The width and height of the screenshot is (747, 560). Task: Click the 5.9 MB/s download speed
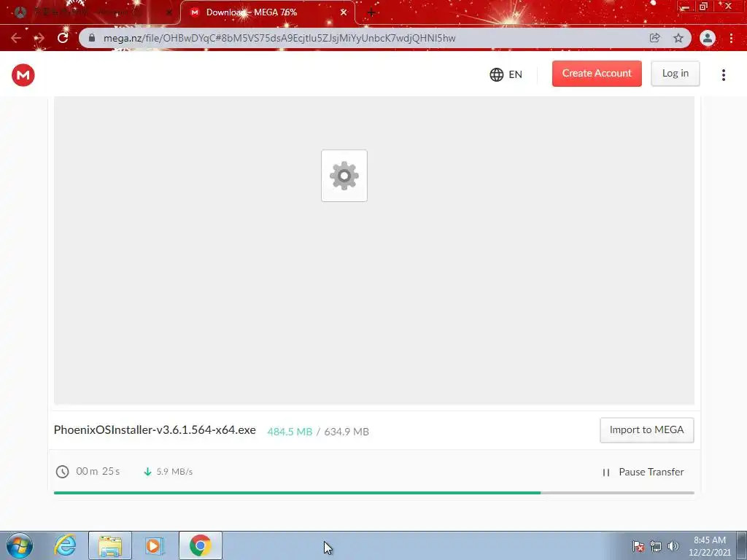174,472
